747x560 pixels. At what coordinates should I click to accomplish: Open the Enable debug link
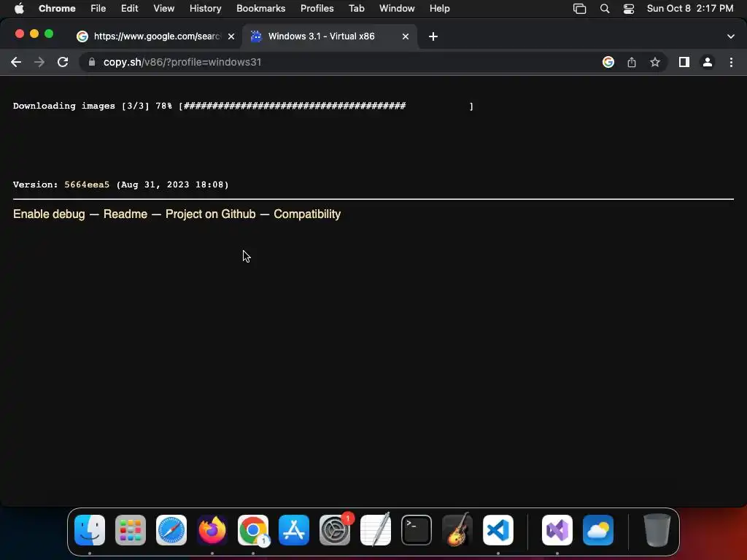(x=49, y=214)
